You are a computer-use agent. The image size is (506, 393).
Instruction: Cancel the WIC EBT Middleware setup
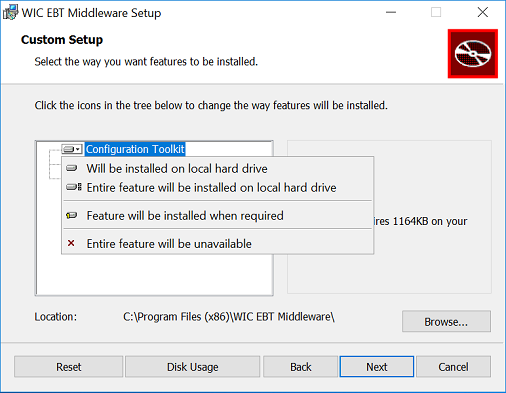click(453, 367)
